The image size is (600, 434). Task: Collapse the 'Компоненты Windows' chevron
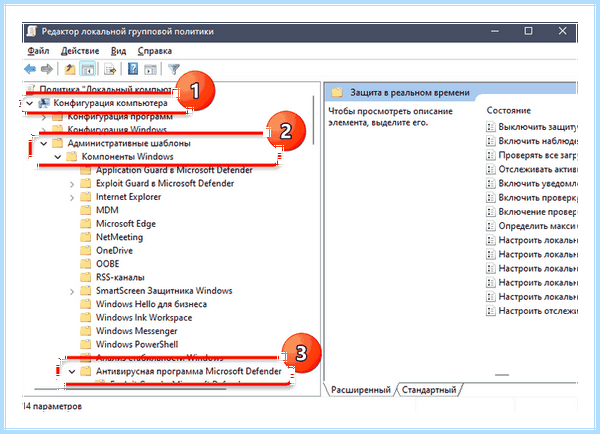click(58, 157)
